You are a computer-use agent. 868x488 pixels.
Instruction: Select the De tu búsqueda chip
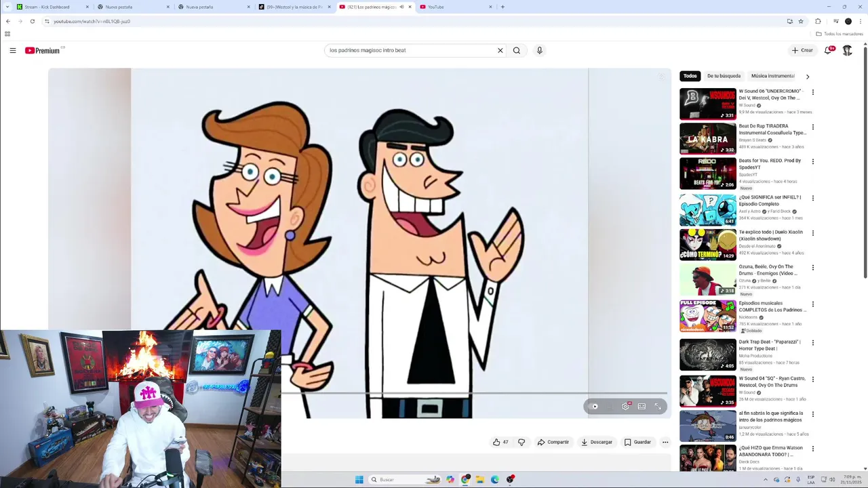(x=724, y=76)
